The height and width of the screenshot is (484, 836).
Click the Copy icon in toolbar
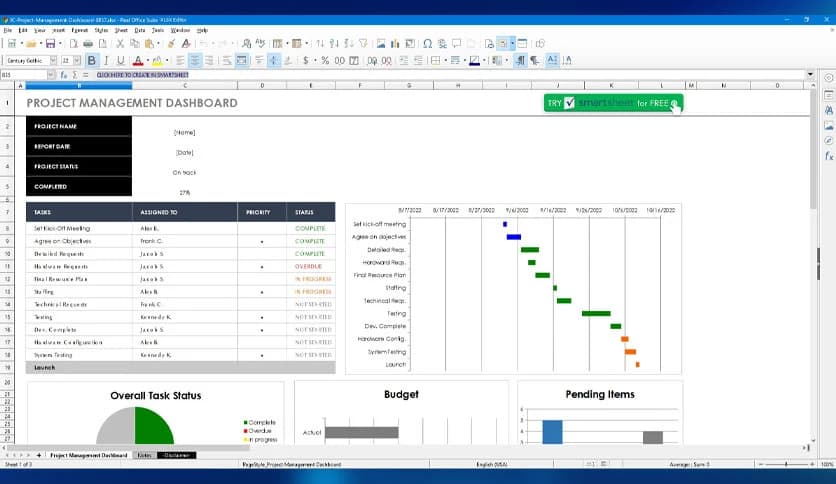pos(134,44)
